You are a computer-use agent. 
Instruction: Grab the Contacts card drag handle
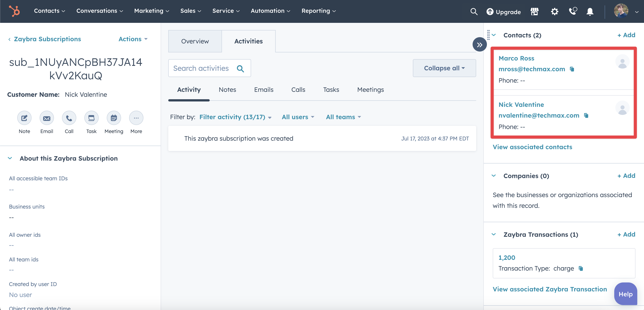(x=488, y=35)
